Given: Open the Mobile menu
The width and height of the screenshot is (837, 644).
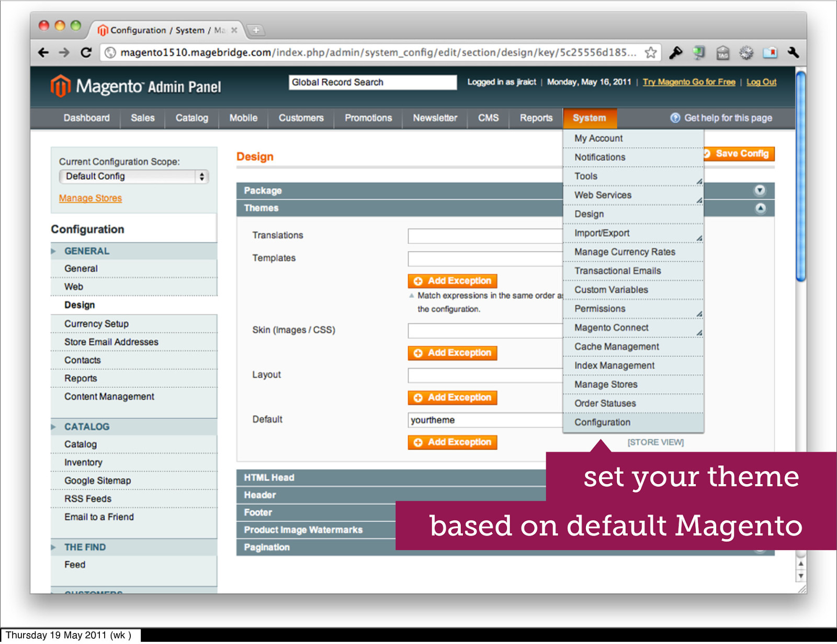Looking at the screenshot, I should pos(243,118).
